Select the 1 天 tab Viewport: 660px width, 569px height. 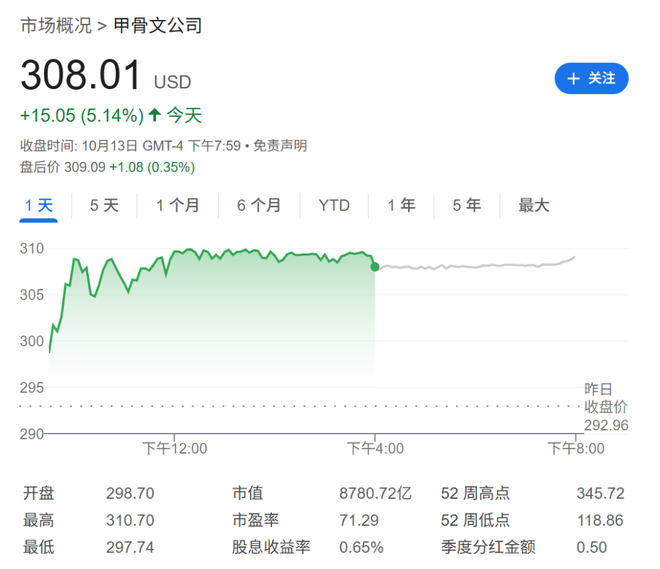coord(39,205)
